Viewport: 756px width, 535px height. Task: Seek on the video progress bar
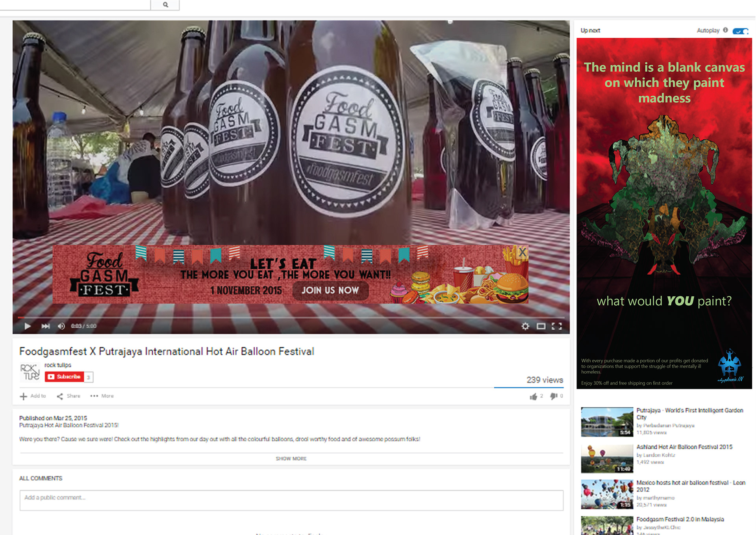pyautogui.click(x=291, y=317)
